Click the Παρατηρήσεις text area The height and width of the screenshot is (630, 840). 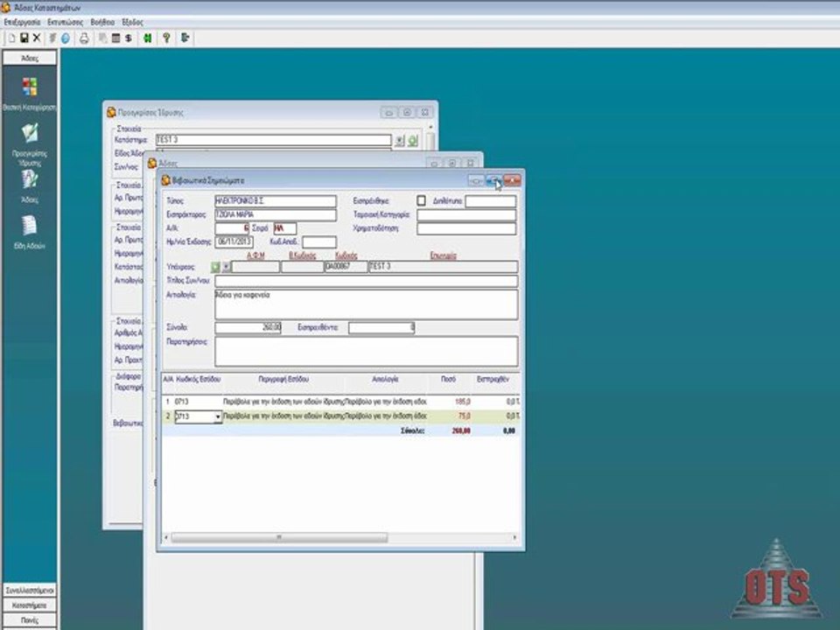(367, 351)
